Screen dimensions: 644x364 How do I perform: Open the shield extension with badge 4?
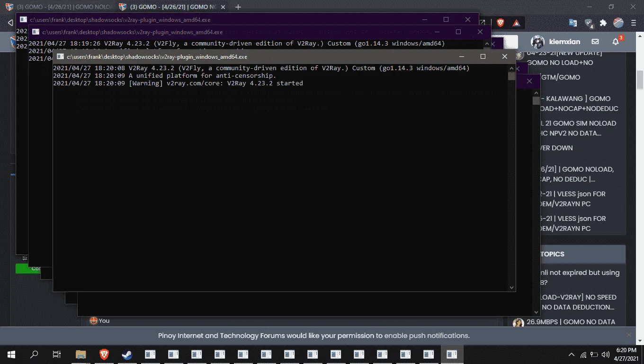tap(589, 23)
